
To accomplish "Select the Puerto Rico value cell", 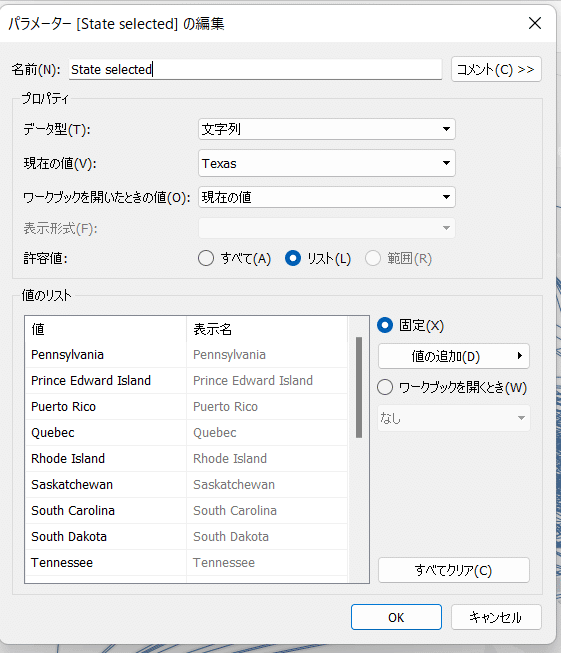I will click(x=106, y=406).
